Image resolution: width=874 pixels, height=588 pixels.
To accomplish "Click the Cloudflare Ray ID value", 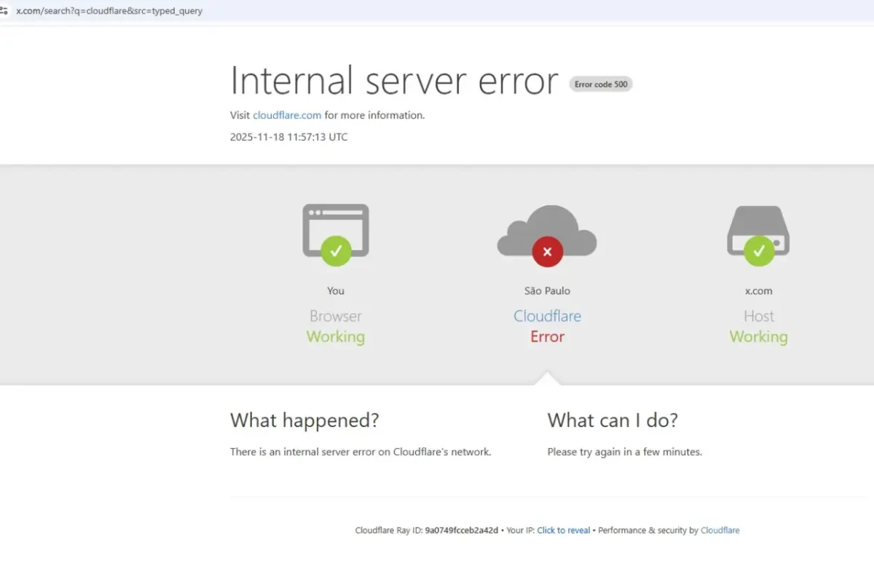I will (462, 531).
